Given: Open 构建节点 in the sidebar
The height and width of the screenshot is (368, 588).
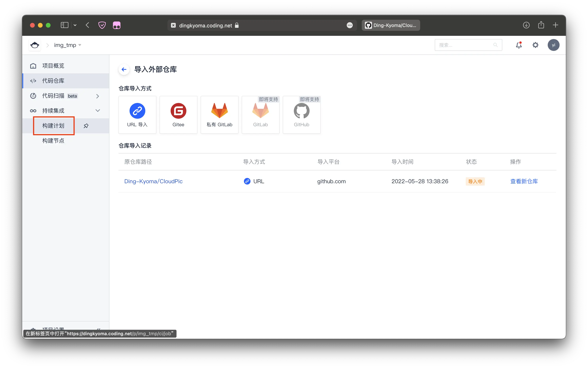Looking at the screenshot, I should click(x=53, y=141).
